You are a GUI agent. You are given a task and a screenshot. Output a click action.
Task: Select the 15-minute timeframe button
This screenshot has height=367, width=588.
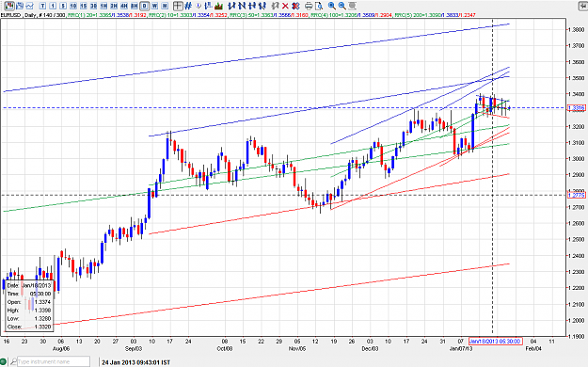(83, 6)
